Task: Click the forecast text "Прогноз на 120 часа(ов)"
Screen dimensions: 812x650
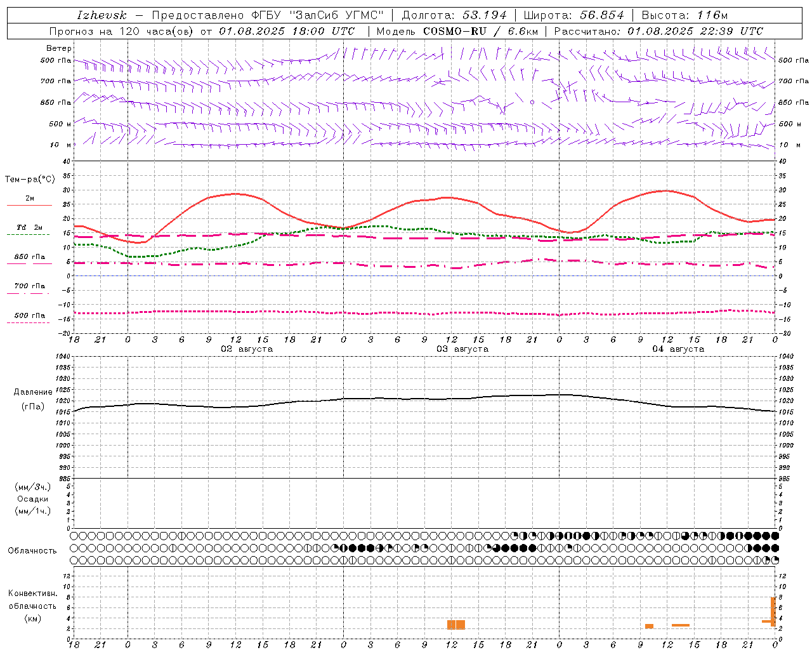Action: pos(122,31)
